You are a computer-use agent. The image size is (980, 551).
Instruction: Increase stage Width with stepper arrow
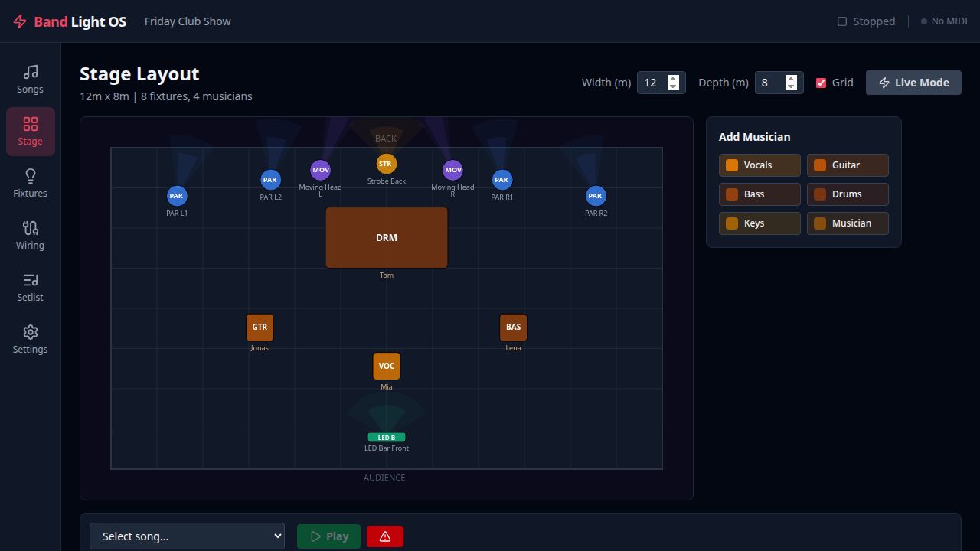pos(673,79)
